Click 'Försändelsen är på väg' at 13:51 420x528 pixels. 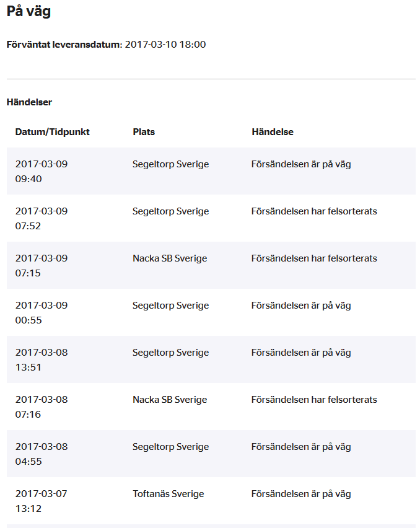[301, 353]
